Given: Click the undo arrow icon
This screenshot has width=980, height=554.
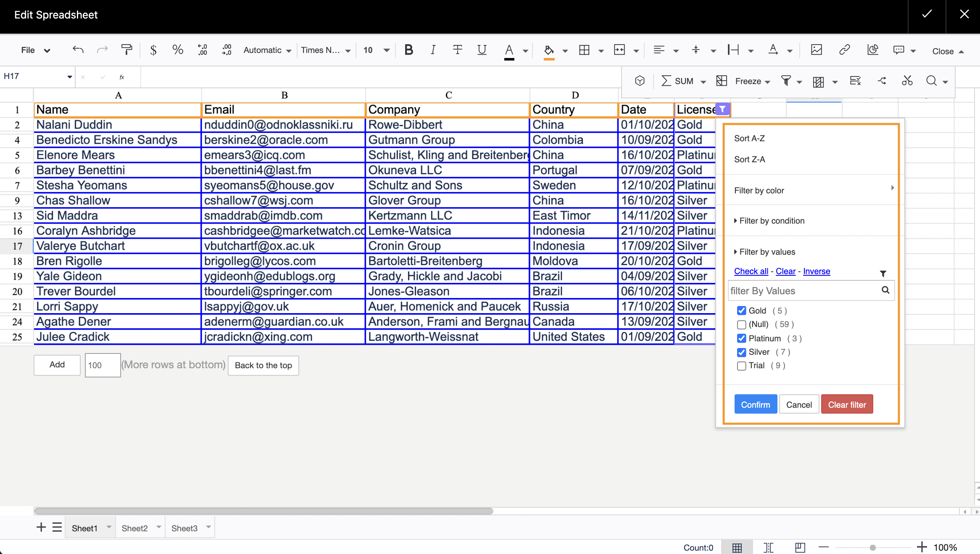Looking at the screenshot, I should click(78, 50).
